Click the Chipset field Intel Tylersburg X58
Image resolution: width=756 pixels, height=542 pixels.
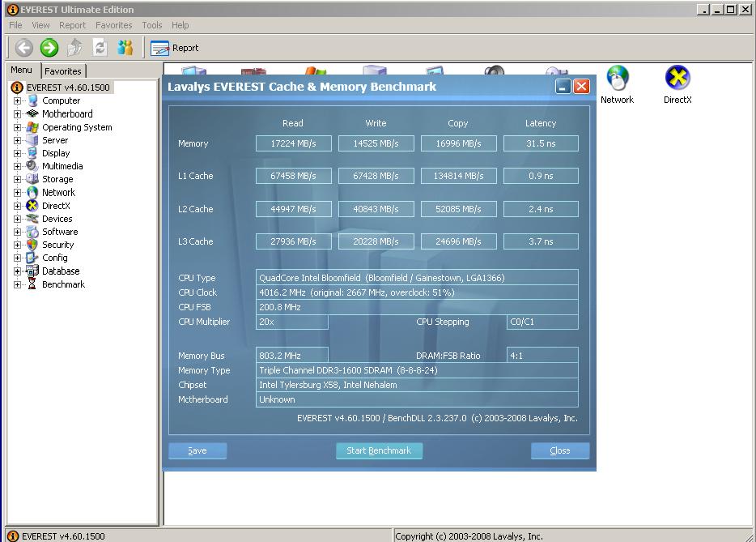point(417,385)
